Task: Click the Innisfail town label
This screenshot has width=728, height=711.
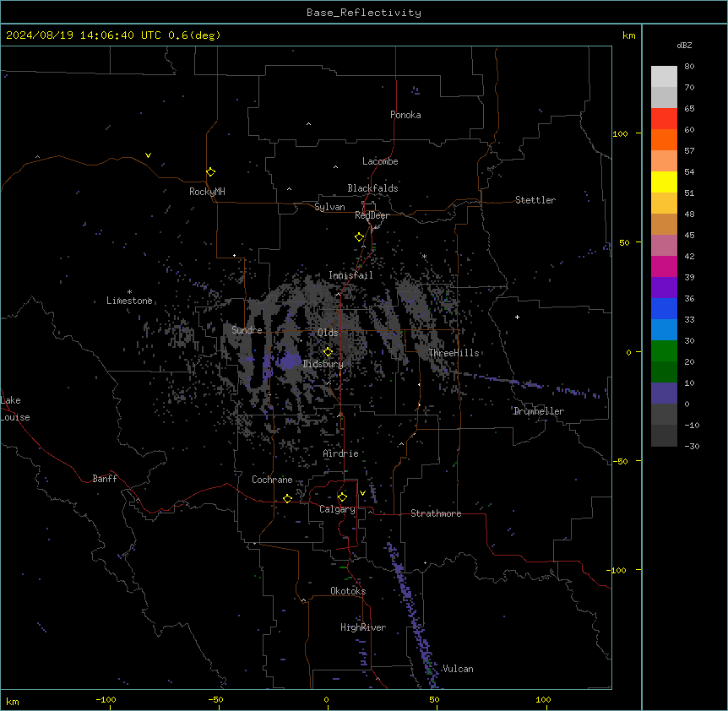Action: tap(350, 275)
